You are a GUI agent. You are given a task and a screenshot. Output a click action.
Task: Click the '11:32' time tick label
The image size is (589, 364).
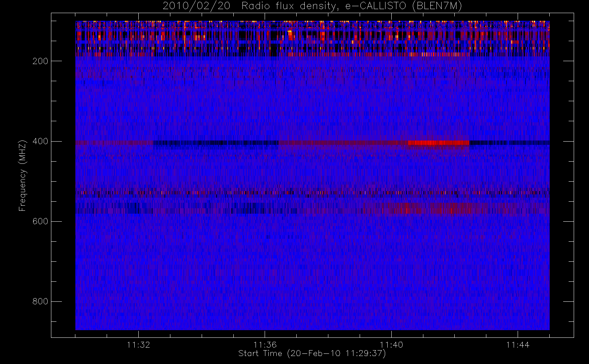tap(138, 345)
